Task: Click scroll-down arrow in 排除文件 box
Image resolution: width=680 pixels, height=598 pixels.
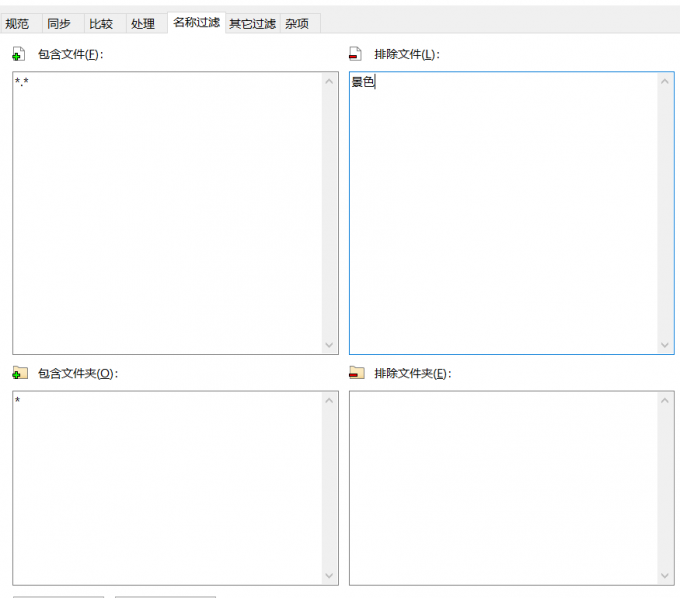Action: (666, 345)
